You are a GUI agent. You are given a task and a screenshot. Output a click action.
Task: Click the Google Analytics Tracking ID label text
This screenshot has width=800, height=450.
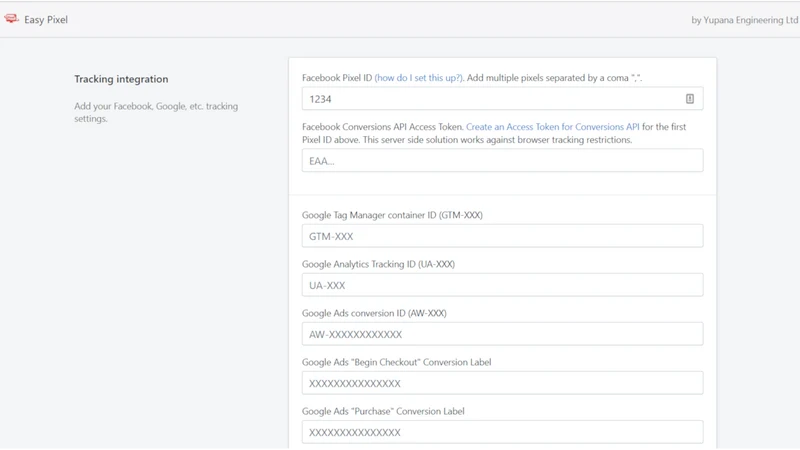pos(378,264)
